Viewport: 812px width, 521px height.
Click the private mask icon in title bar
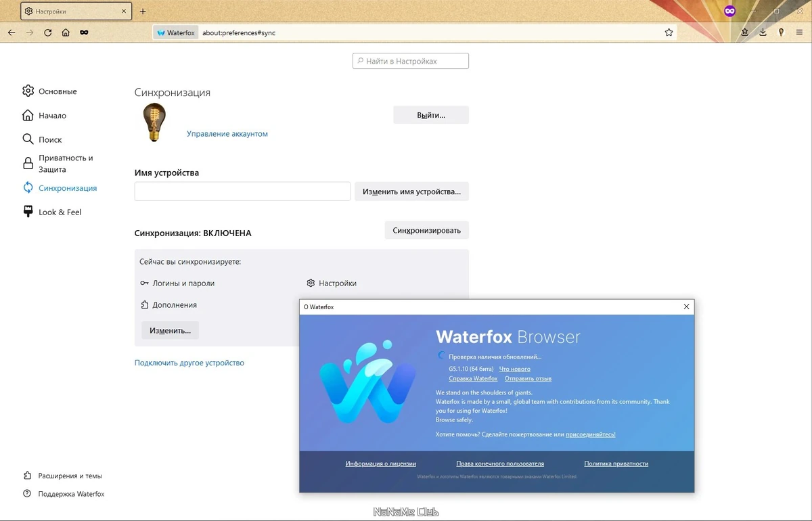[x=729, y=12]
